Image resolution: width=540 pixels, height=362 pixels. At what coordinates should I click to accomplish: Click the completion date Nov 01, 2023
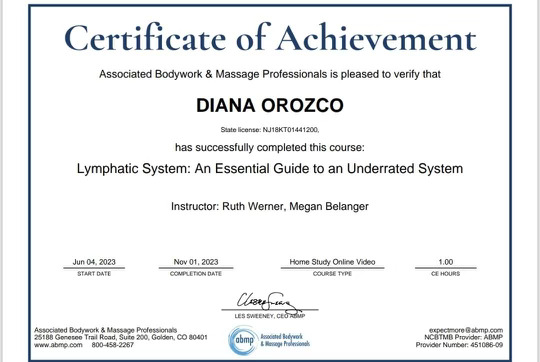[x=196, y=262]
